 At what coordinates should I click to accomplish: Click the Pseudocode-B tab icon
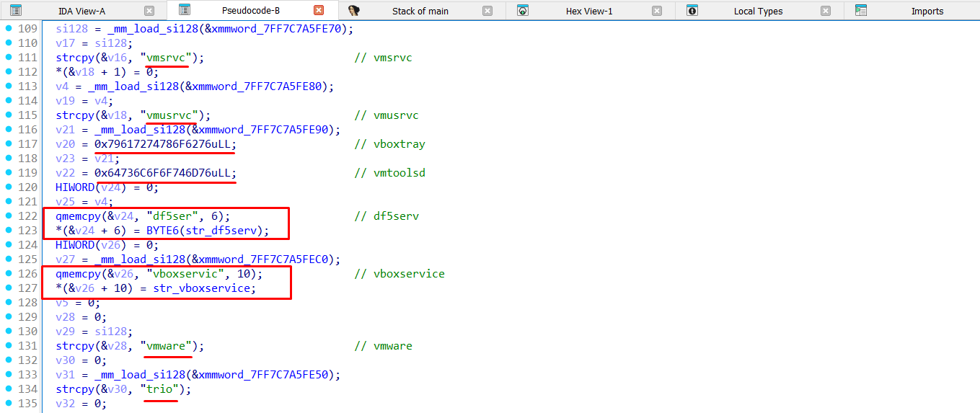(x=185, y=10)
